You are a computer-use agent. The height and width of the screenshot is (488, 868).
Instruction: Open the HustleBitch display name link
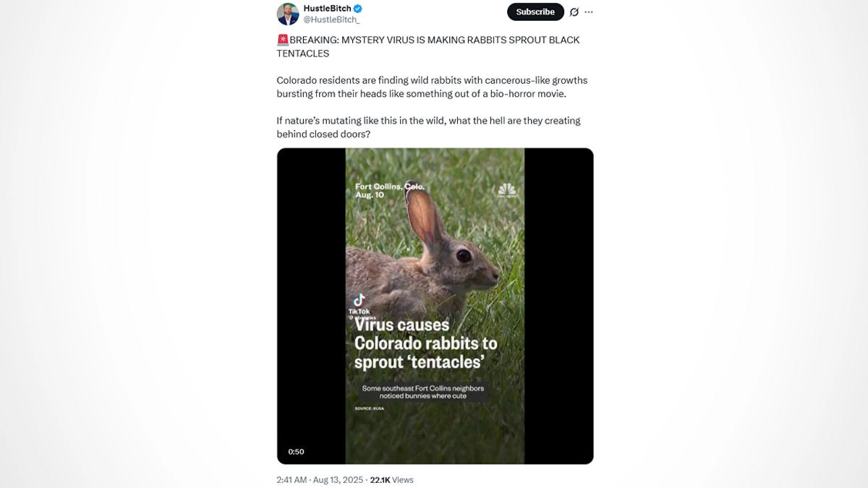[327, 9]
